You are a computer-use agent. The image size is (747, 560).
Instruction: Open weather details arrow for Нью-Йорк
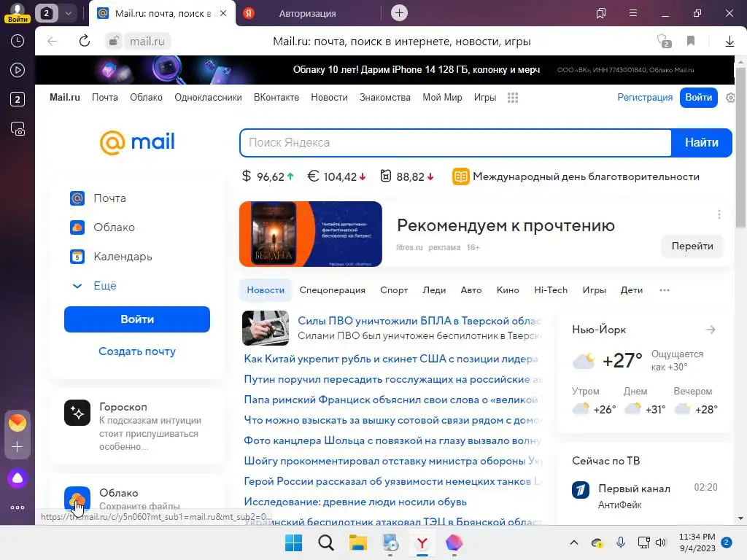click(x=711, y=330)
